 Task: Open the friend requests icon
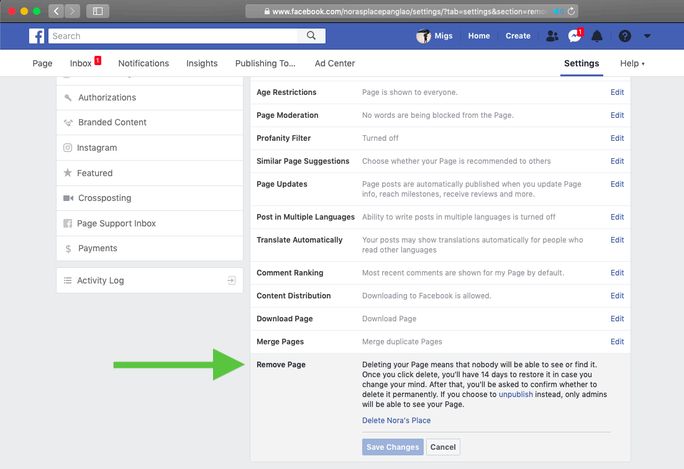pyautogui.click(x=552, y=36)
